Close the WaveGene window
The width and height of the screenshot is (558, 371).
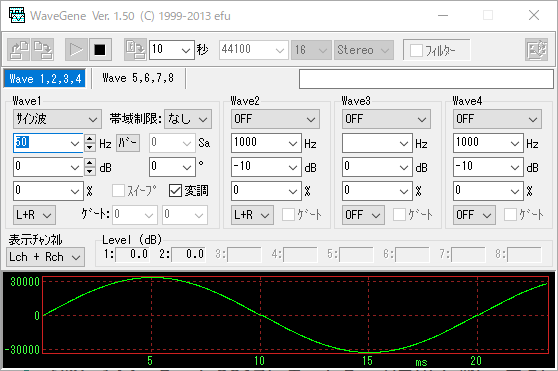pyautogui.click(x=534, y=15)
